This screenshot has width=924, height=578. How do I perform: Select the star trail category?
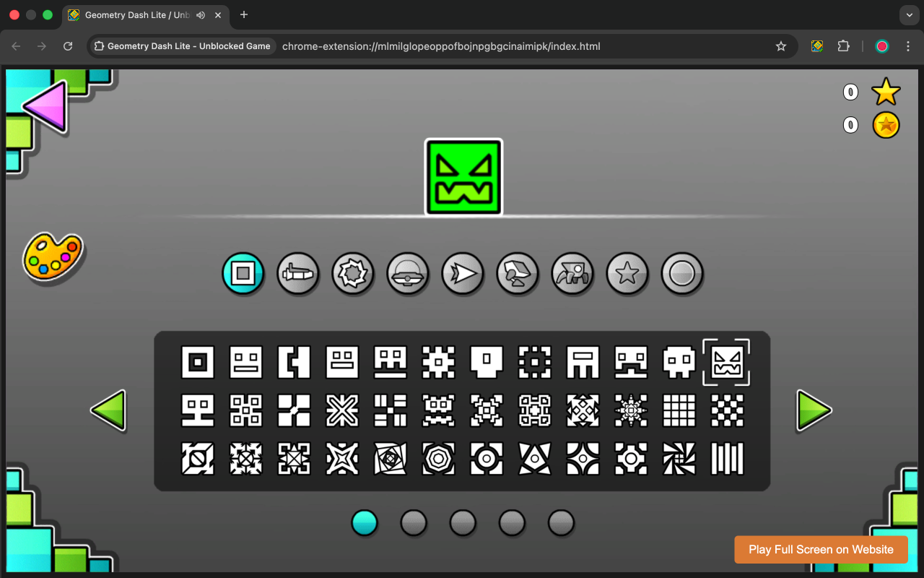[627, 274]
